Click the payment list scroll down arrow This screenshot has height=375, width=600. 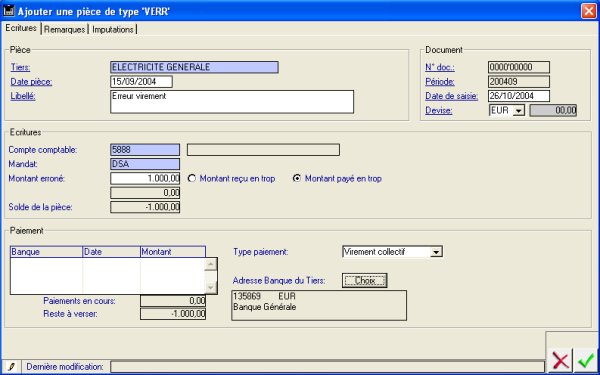click(211, 287)
